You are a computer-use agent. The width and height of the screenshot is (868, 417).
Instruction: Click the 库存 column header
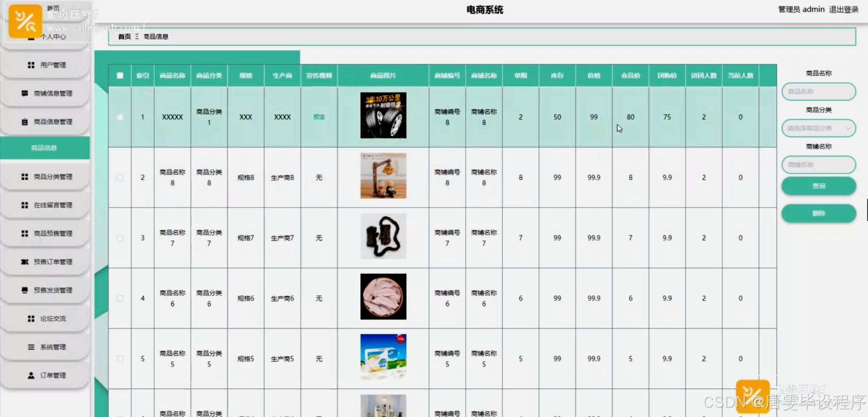click(557, 75)
